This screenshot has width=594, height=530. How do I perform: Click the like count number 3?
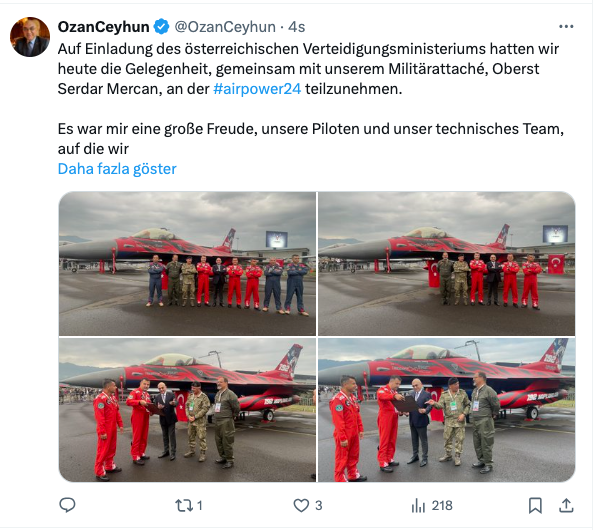(x=319, y=505)
